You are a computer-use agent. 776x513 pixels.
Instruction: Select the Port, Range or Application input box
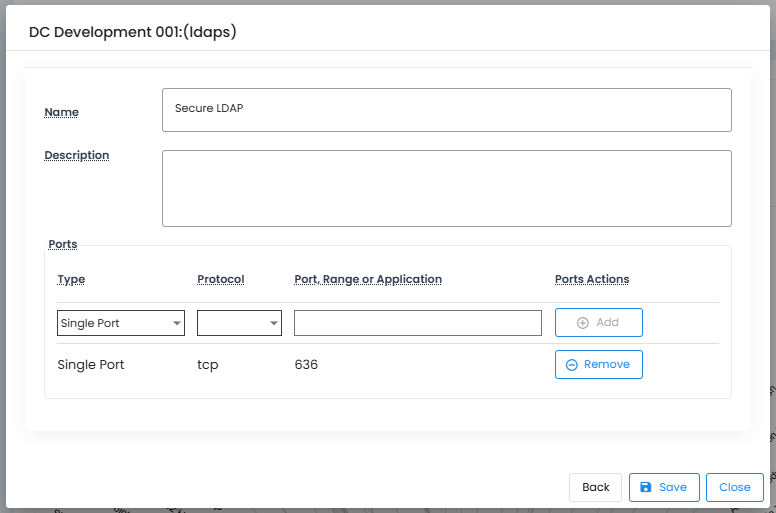click(417, 323)
